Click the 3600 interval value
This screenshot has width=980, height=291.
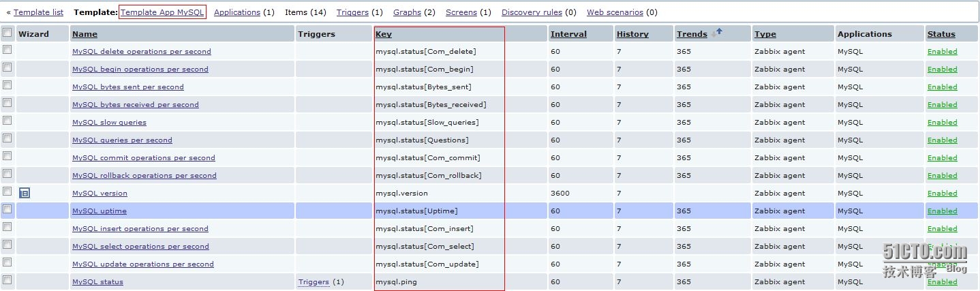point(560,194)
